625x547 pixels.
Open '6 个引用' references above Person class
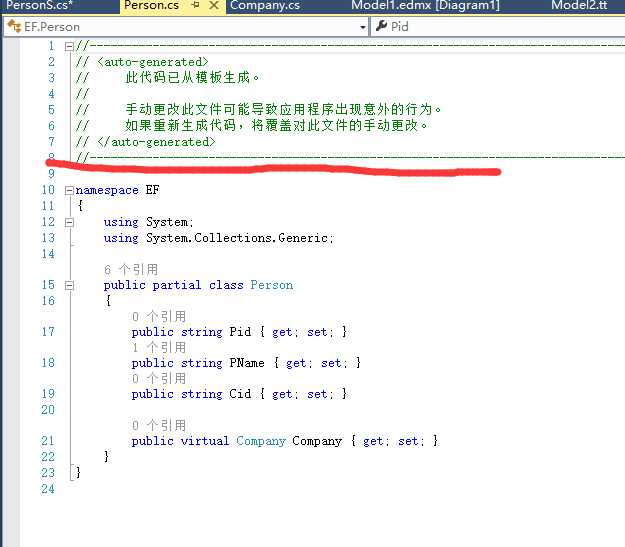coord(131,270)
